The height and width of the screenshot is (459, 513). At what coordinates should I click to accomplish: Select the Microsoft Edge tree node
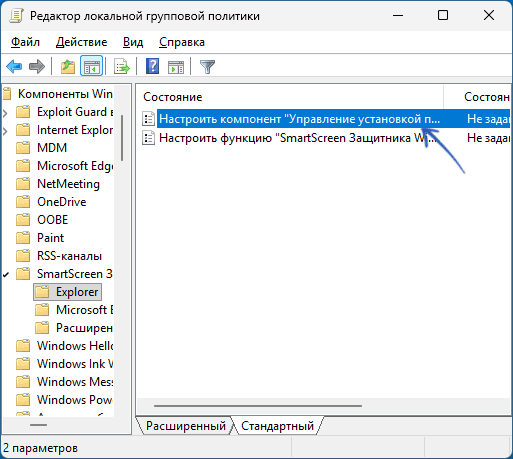pyautogui.click(x=75, y=166)
